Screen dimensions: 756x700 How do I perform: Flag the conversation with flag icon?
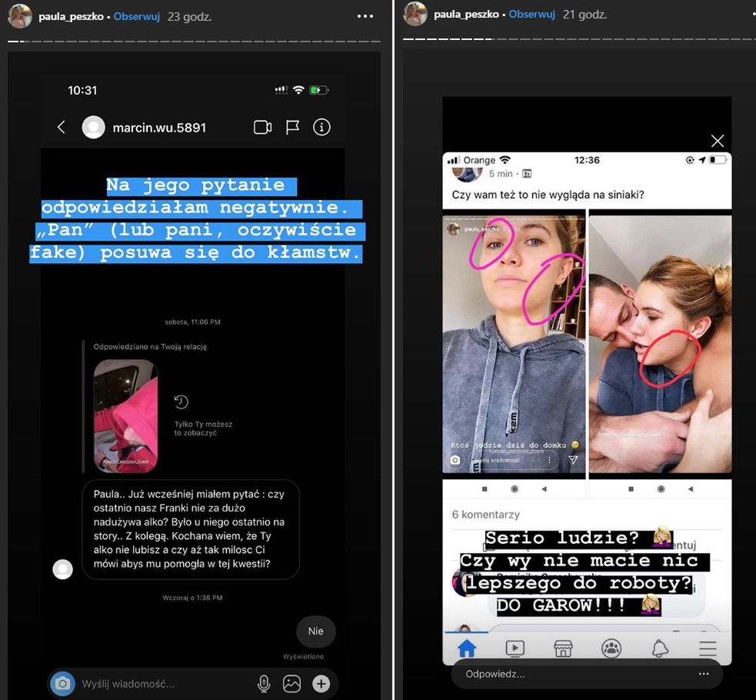tap(293, 127)
